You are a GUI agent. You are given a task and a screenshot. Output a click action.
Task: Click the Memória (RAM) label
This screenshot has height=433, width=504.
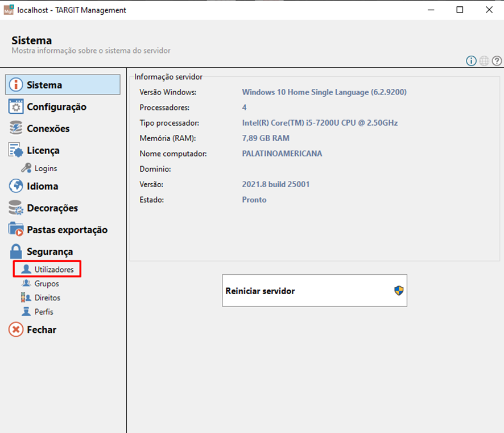[x=168, y=138]
